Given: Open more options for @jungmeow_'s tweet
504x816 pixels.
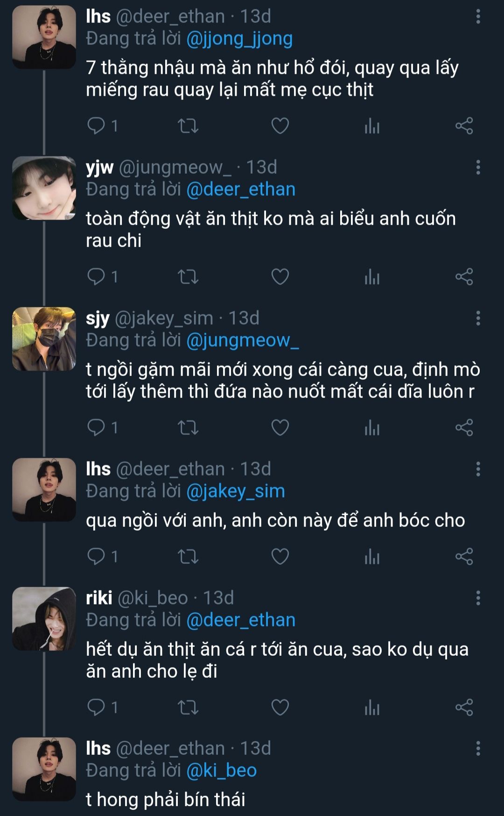Looking at the screenshot, I should coord(478,167).
